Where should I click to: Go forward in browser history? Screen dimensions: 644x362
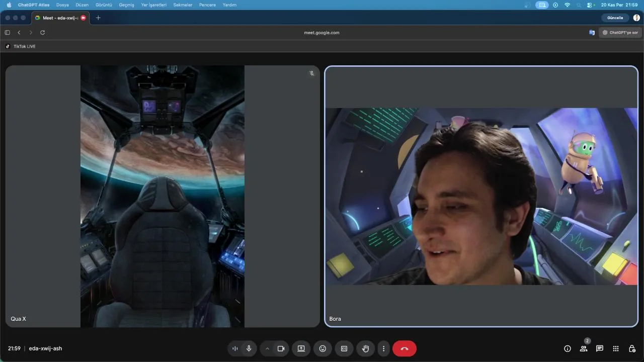pos(31,33)
